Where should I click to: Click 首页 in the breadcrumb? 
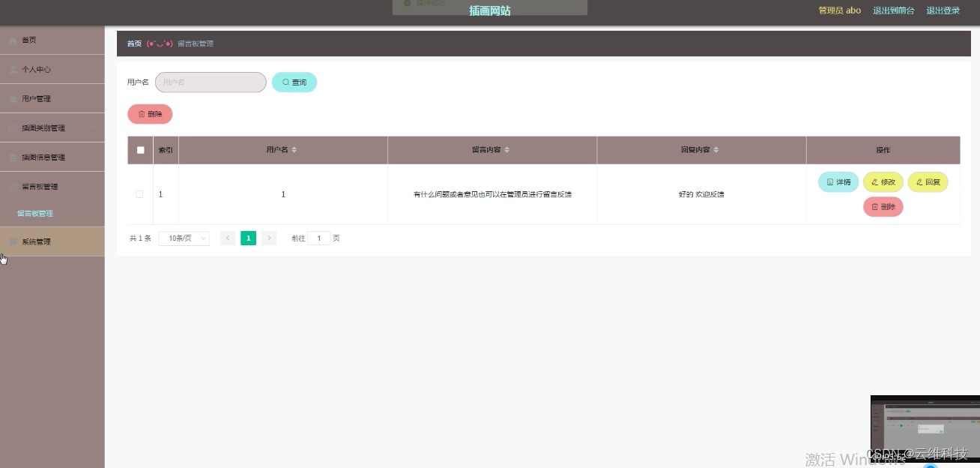pos(134,43)
